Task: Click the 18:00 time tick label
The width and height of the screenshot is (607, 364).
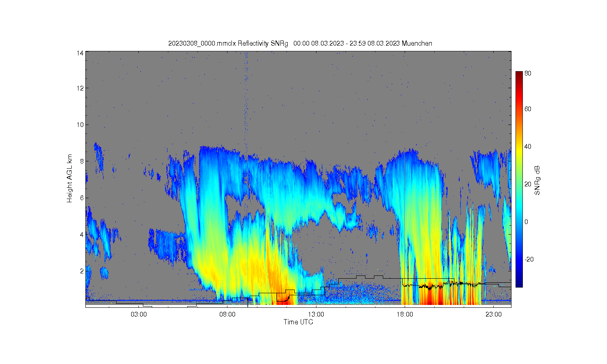Action: pyautogui.click(x=405, y=314)
